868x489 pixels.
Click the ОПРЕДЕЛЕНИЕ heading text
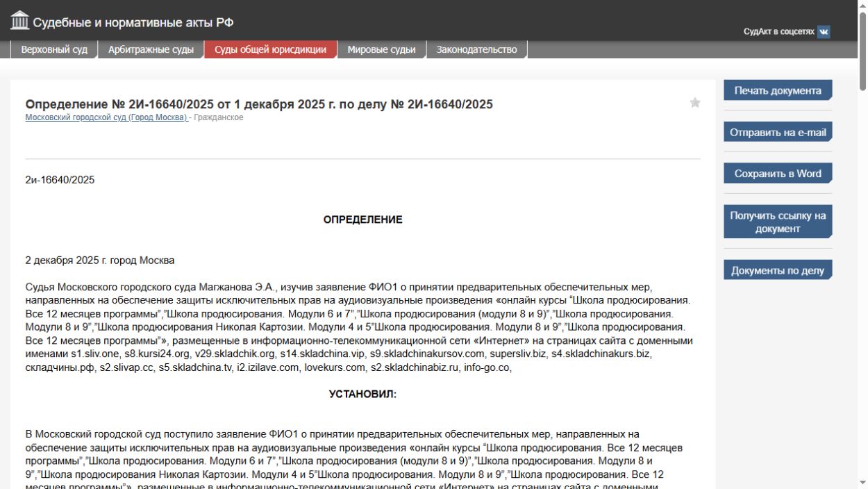click(x=362, y=219)
